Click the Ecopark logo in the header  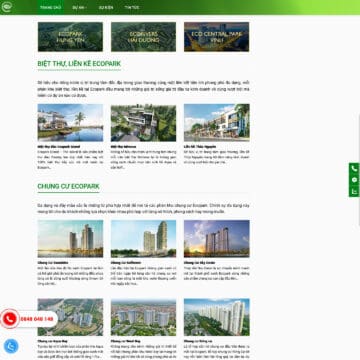point(6,7)
